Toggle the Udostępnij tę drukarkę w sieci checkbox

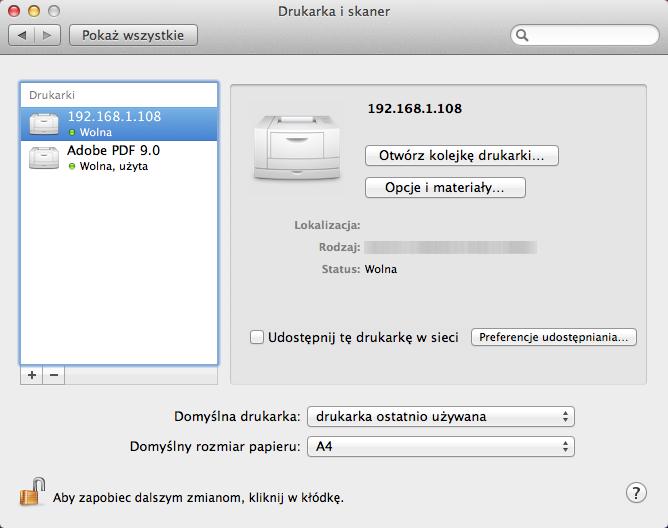pos(257,337)
